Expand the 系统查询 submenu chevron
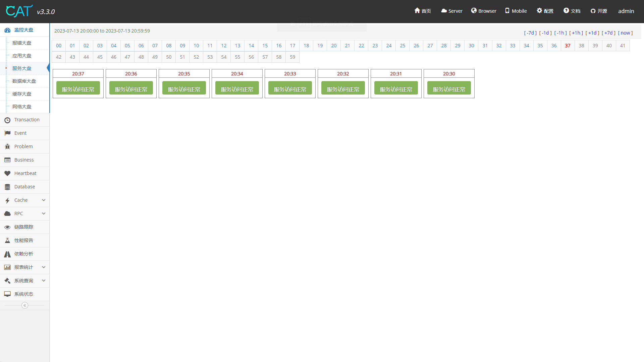The width and height of the screenshot is (644, 362). point(44,281)
